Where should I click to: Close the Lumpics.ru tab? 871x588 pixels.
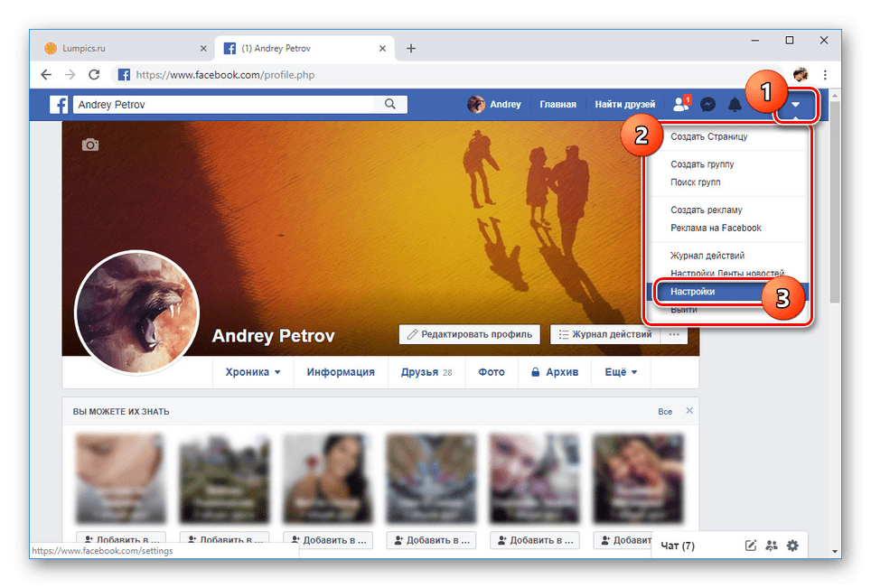203,48
